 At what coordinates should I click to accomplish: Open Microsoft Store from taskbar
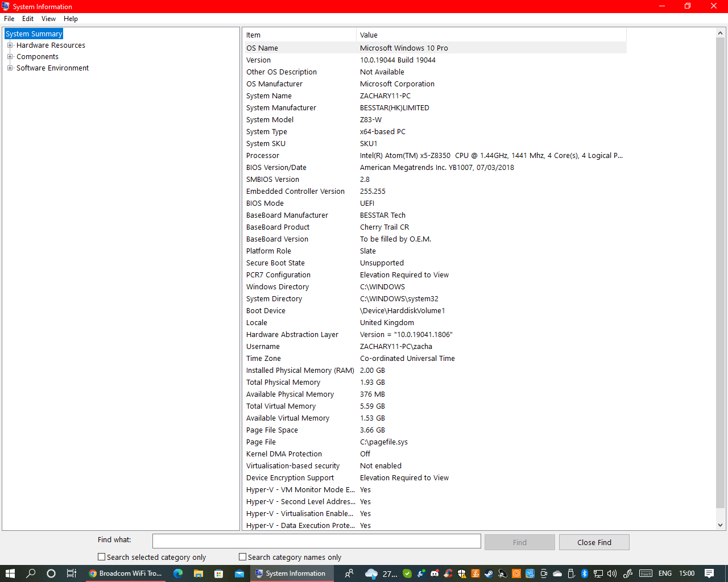point(218,573)
